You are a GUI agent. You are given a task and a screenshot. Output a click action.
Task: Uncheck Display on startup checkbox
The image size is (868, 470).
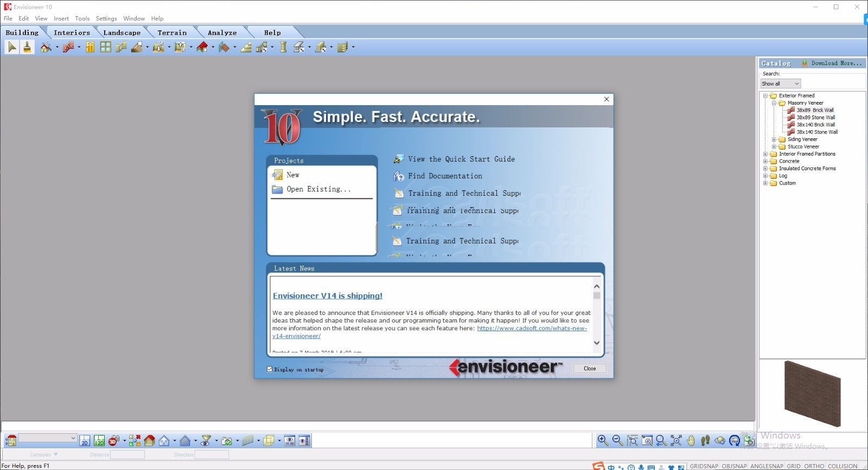pos(270,369)
